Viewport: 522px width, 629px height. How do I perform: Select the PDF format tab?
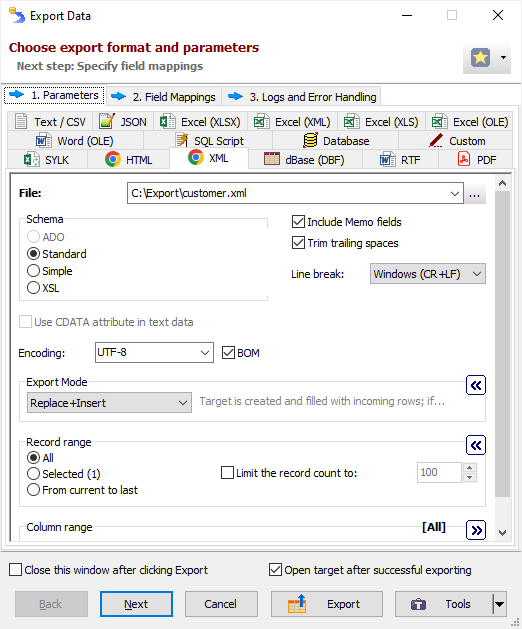point(476,160)
